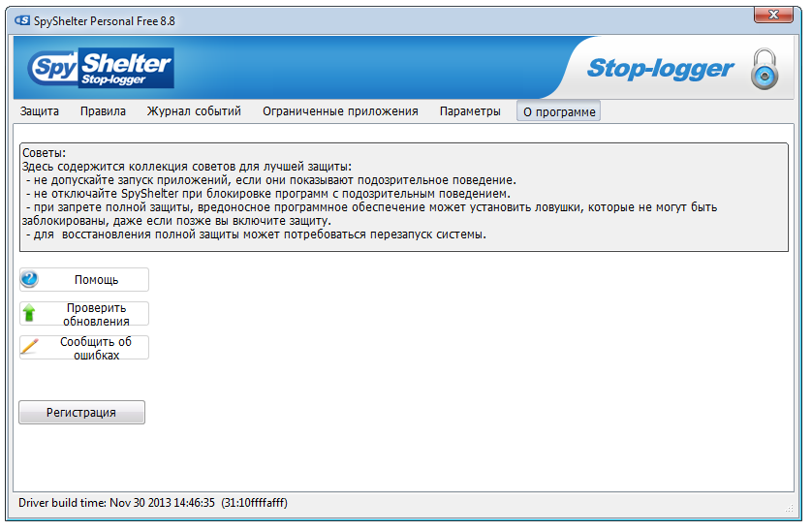
Task: Go to Ограниченные приложения tab
Action: [x=340, y=111]
